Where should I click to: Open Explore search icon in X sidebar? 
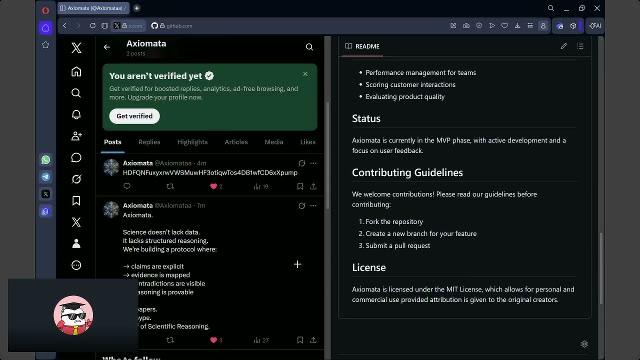[76, 93]
